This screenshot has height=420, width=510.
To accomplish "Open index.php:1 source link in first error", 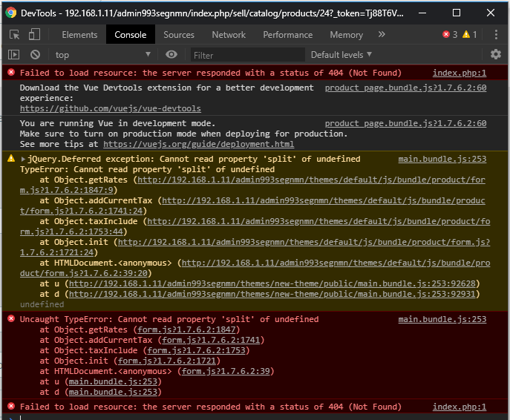I will click(x=460, y=73).
